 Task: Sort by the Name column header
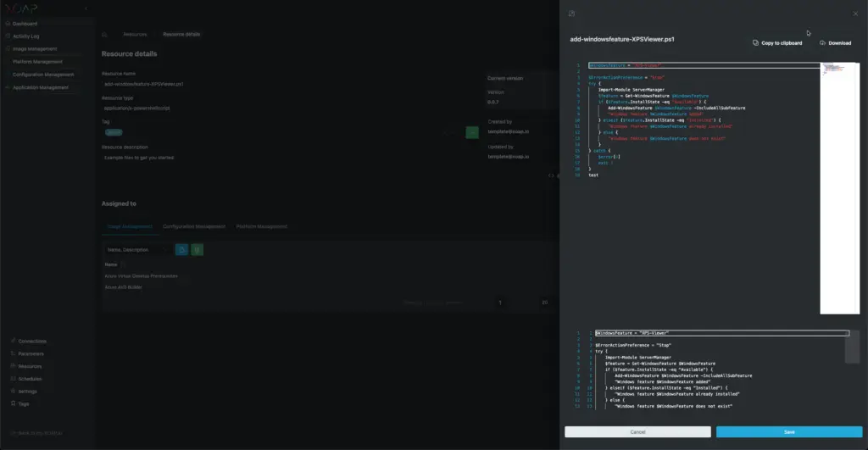click(111, 264)
